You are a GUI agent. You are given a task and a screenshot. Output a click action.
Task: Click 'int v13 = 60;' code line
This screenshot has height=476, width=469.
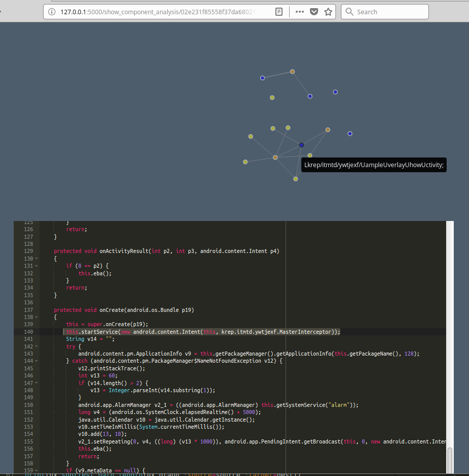98,376
